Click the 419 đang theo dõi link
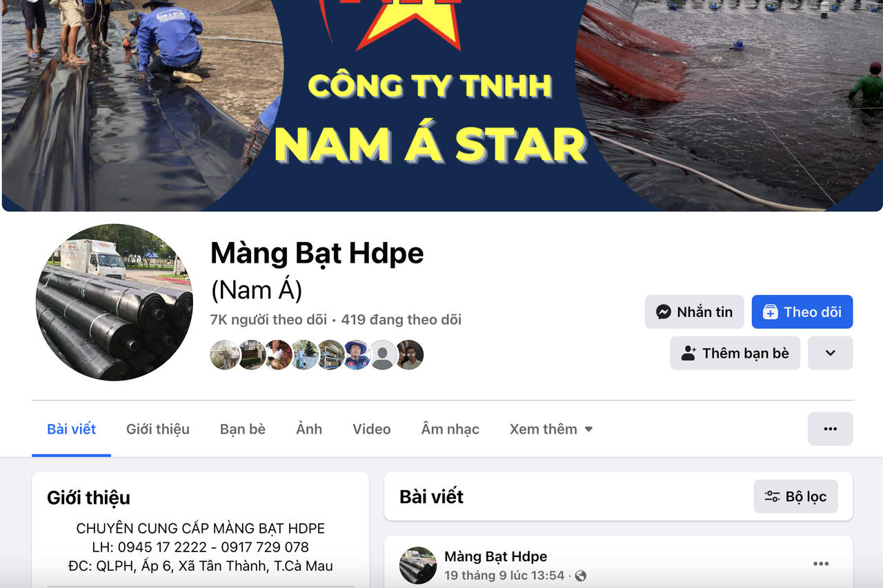Screen dimensions: 883x588 [x=401, y=320]
